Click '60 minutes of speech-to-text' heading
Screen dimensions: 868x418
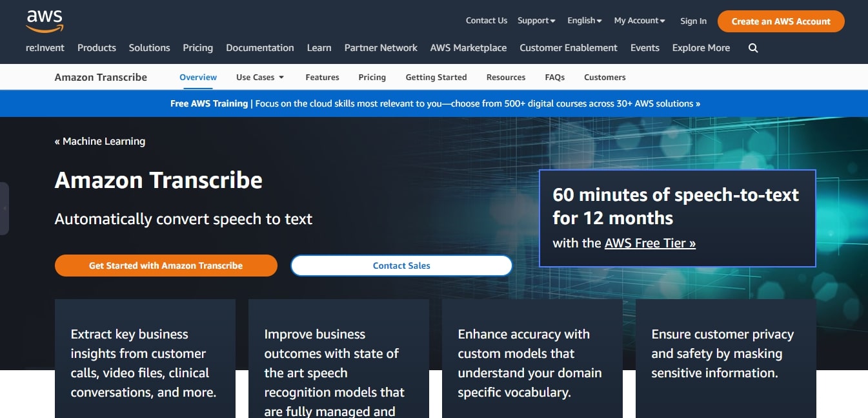(676, 206)
